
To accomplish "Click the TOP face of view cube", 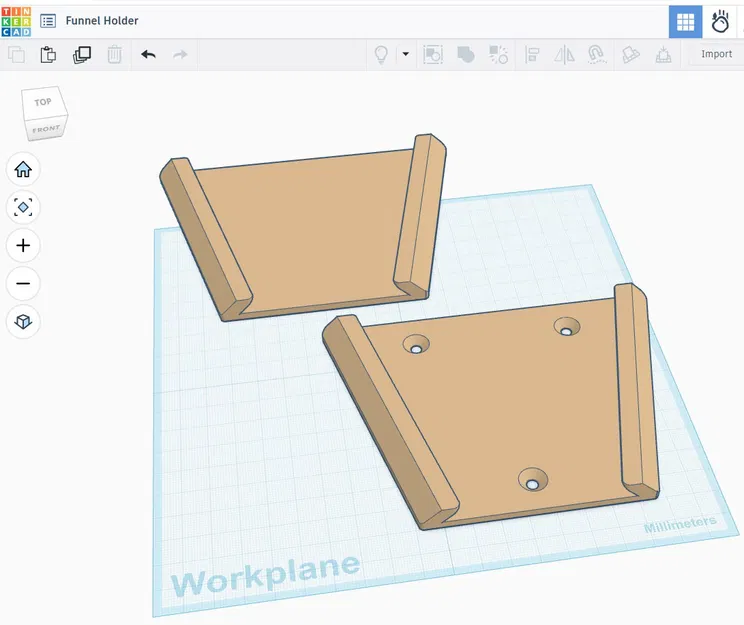I will [x=43, y=102].
